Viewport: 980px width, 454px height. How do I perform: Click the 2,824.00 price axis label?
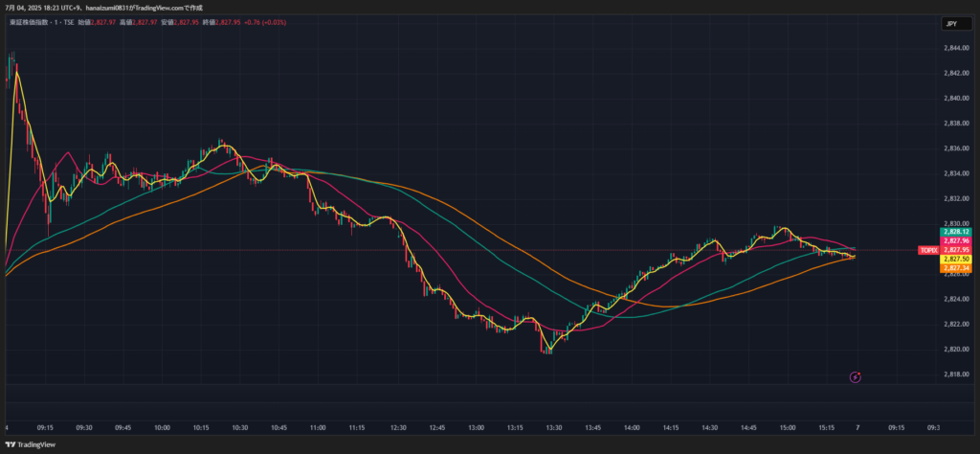[x=956, y=299]
